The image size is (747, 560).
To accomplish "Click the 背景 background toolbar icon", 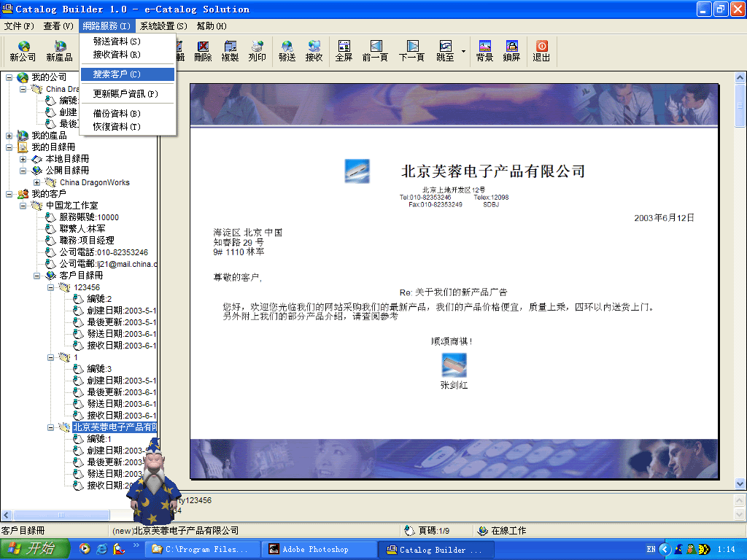I will (484, 51).
